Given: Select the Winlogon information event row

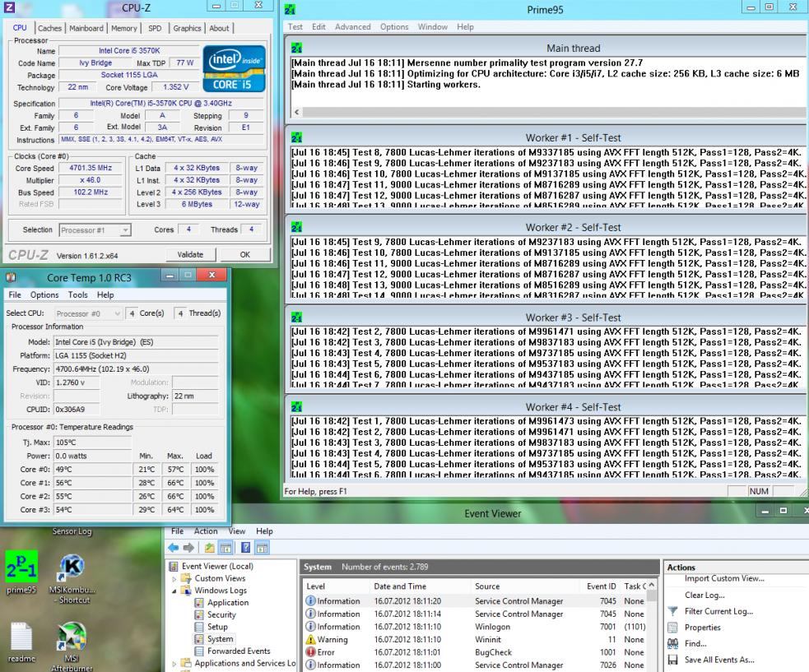Looking at the screenshot, I should pos(475,627).
